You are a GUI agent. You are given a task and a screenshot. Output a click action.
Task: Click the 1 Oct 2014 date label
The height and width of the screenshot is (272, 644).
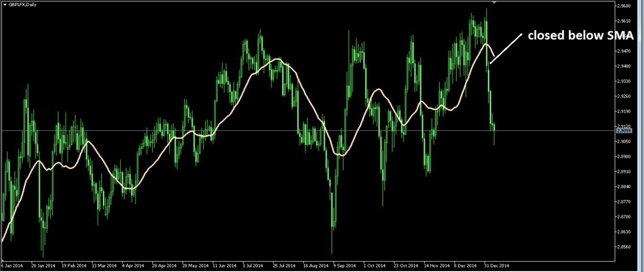(375, 265)
